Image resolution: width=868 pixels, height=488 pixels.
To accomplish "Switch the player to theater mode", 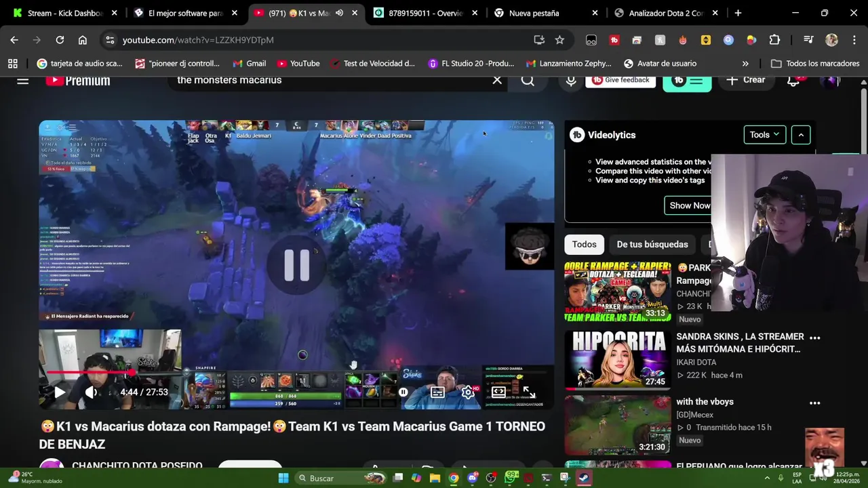I will [x=498, y=392].
